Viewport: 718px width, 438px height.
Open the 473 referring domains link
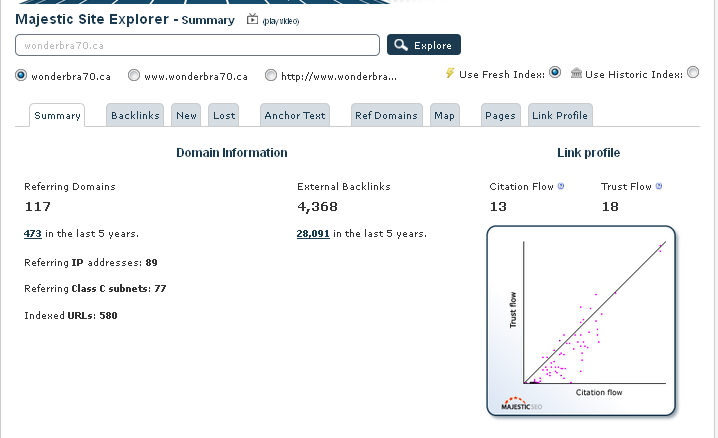[33, 233]
